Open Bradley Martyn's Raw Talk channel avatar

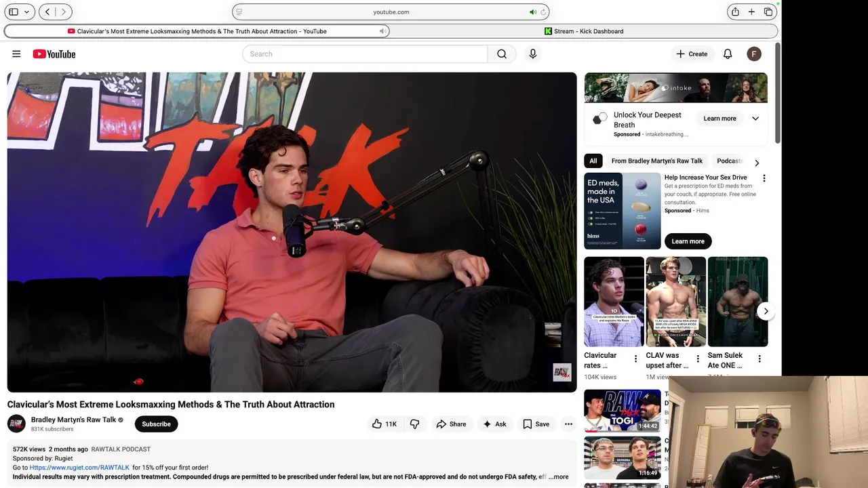point(16,424)
